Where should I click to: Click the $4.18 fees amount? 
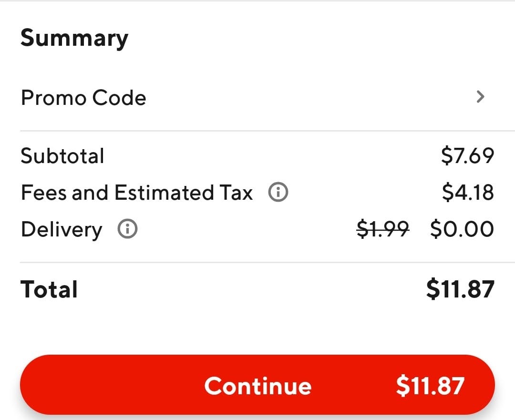(x=467, y=193)
